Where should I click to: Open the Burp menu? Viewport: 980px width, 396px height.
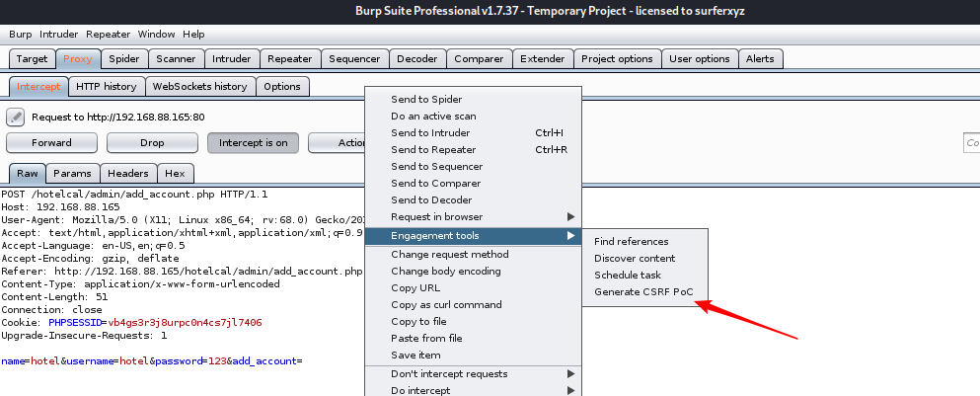(x=21, y=35)
